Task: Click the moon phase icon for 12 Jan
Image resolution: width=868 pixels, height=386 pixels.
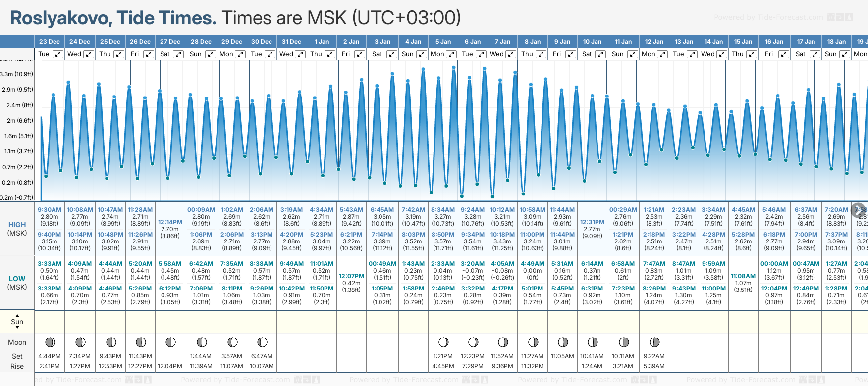Action: pyautogui.click(x=654, y=342)
